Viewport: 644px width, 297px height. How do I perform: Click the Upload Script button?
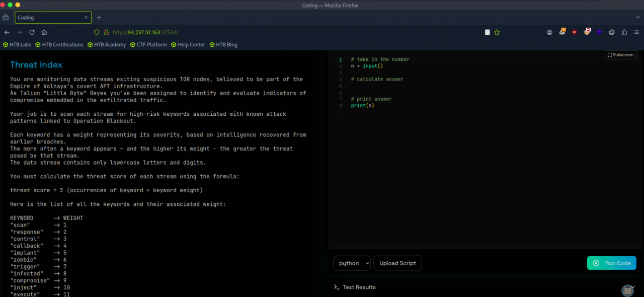[397, 263]
